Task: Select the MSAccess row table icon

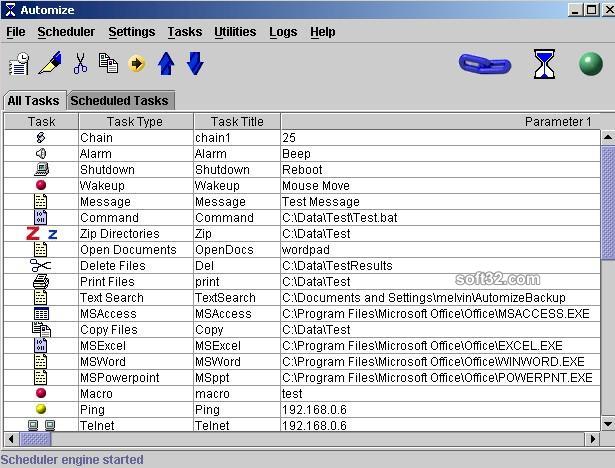Action: coord(41,313)
